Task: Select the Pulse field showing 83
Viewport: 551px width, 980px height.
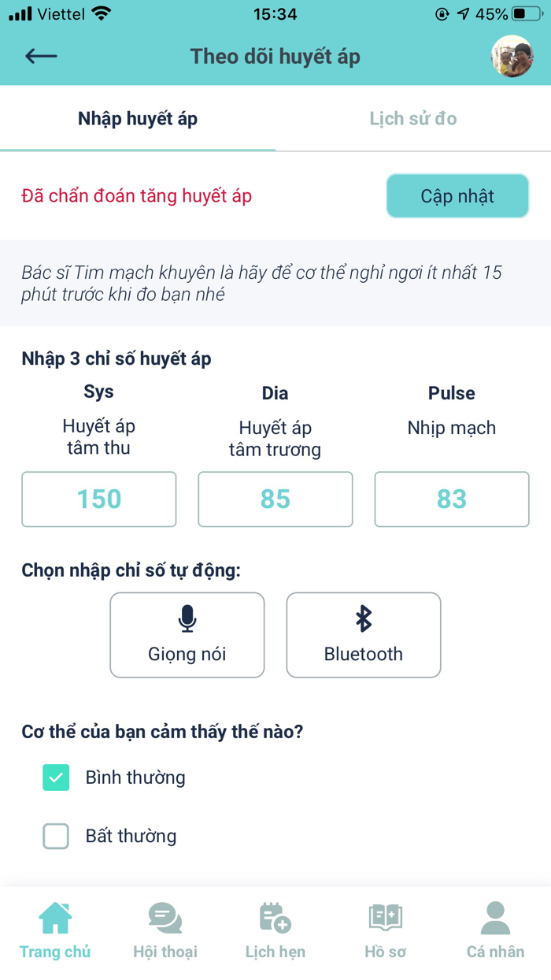Action: coord(451,499)
